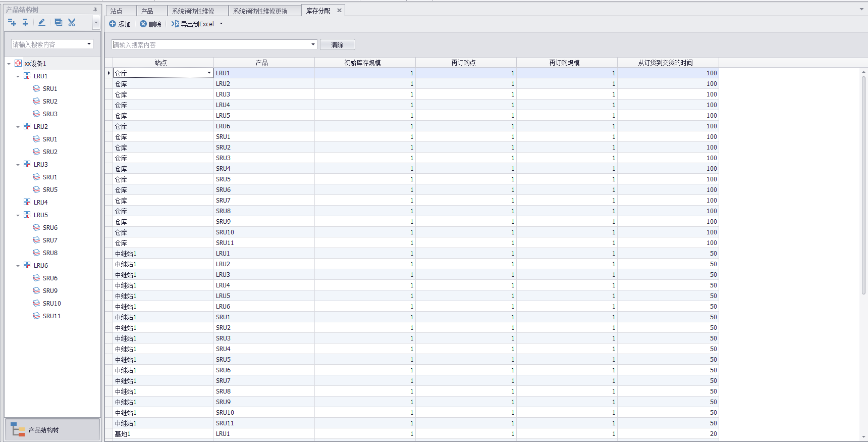Select SRU11 in the product tree
The height and width of the screenshot is (442, 868).
(x=51, y=316)
